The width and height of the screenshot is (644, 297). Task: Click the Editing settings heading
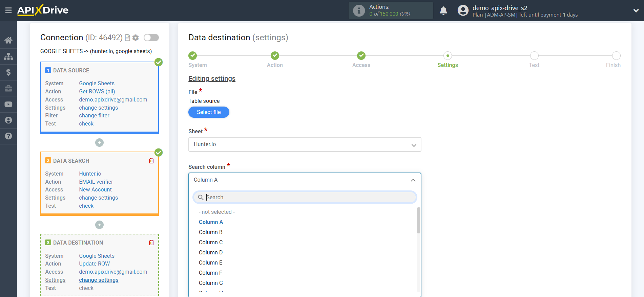pyautogui.click(x=212, y=78)
